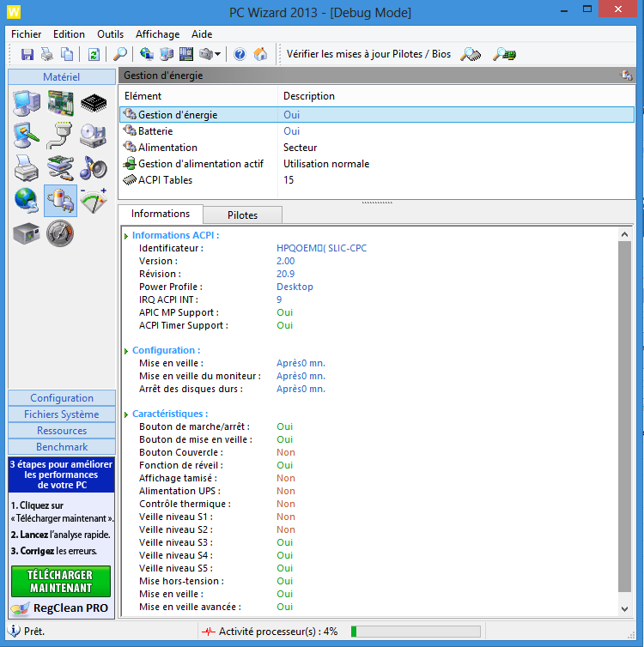Viewport: 644px width, 647px height.
Task: Select the round dial gauge icon
Action: 60,233
